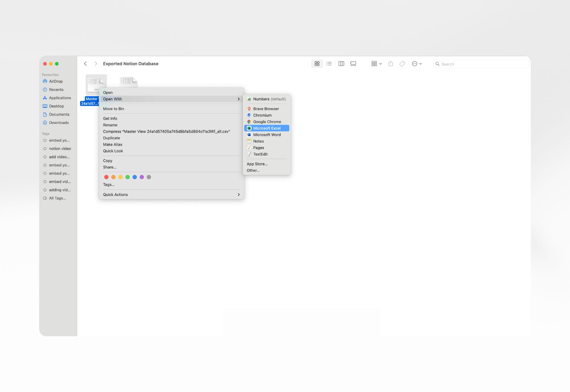Choose Get Info from context menu
The height and width of the screenshot is (392, 570).
(x=171, y=119)
